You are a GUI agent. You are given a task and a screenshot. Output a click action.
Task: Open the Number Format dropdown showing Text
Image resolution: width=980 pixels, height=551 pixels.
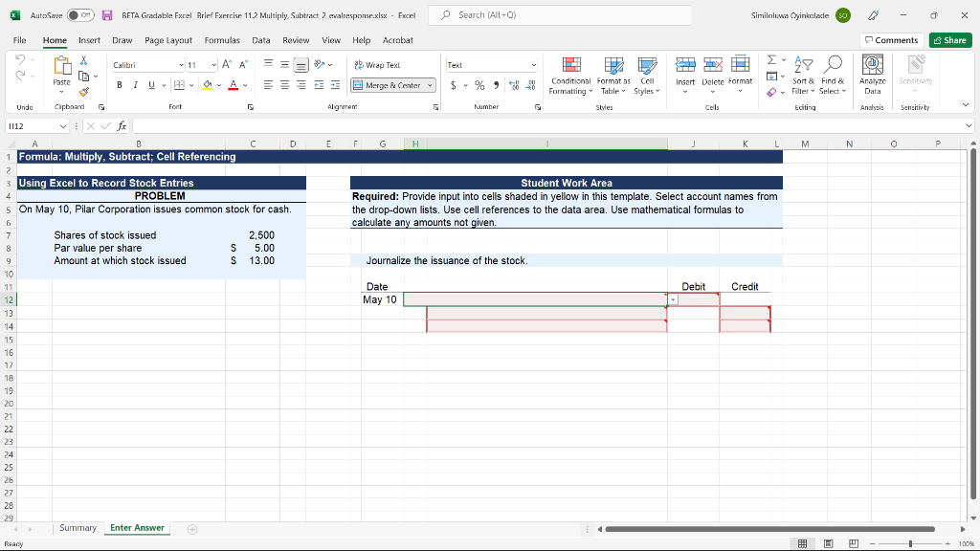click(x=491, y=64)
